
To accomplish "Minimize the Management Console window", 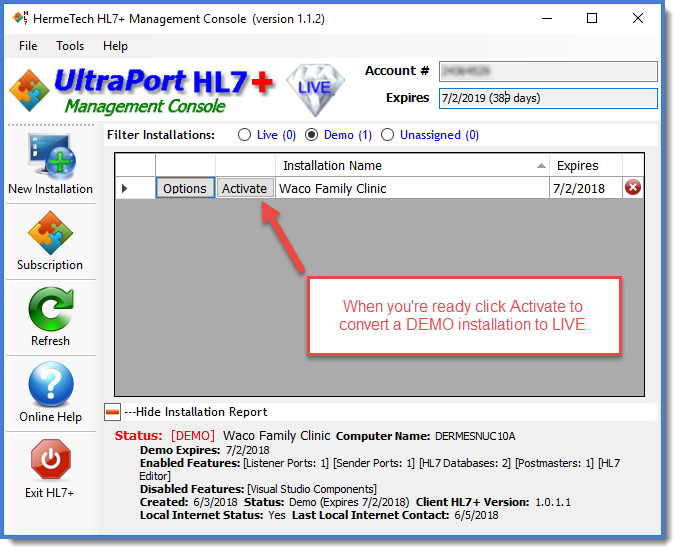I will [547, 18].
